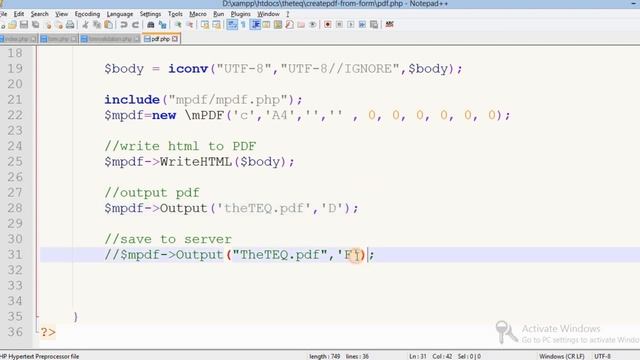The width and height of the screenshot is (640, 360).
Task: Close the pdf.php tab
Action: (175, 39)
